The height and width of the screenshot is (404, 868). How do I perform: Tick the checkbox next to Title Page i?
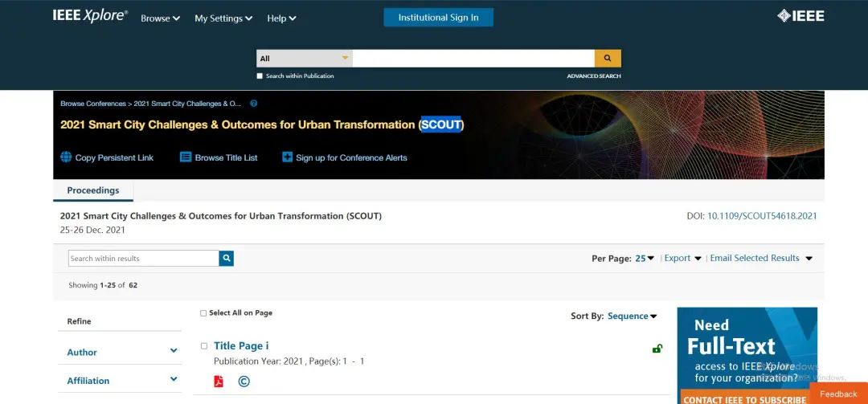coord(203,346)
